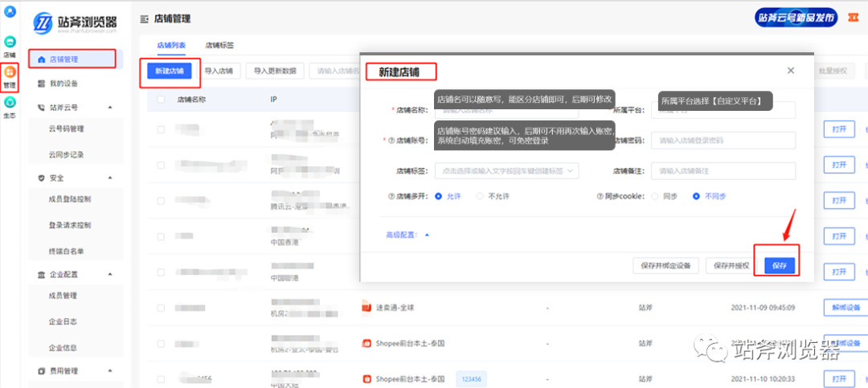Open the user avatar icon in the left rail
The width and height of the screenshot is (868, 388).
[10, 11]
